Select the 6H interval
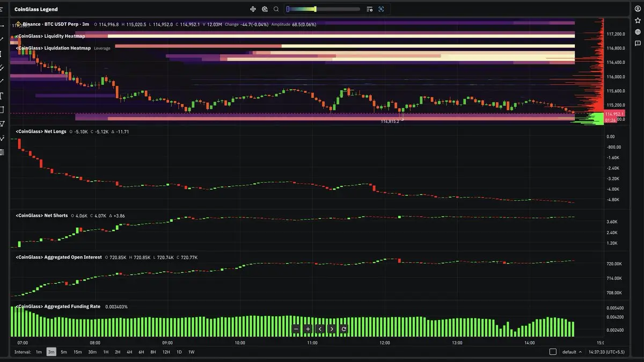This screenshot has width=644, height=362. coord(141,352)
